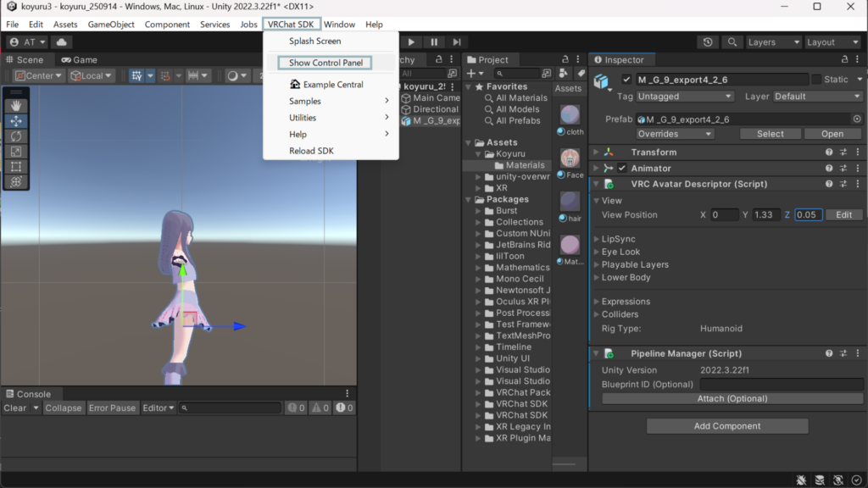
Task: Select the Move tool in Scene toolbar
Action: pyautogui.click(x=16, y=121)
